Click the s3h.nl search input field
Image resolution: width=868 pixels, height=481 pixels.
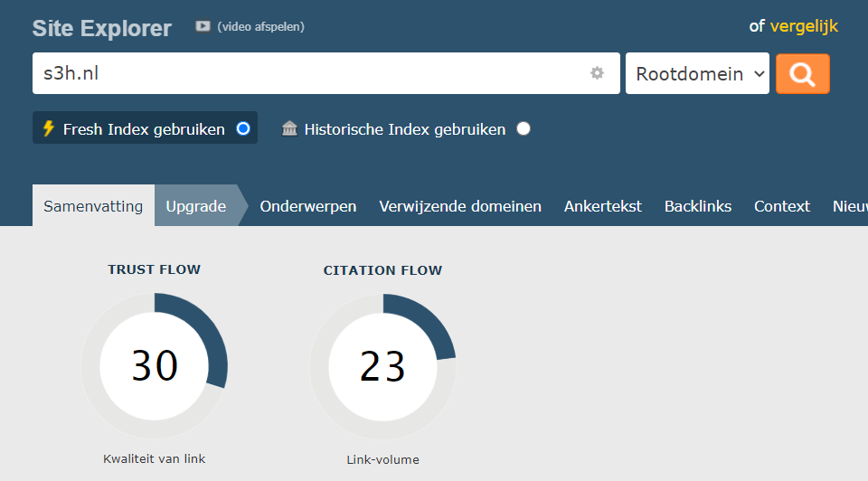[x=326, y=73]
